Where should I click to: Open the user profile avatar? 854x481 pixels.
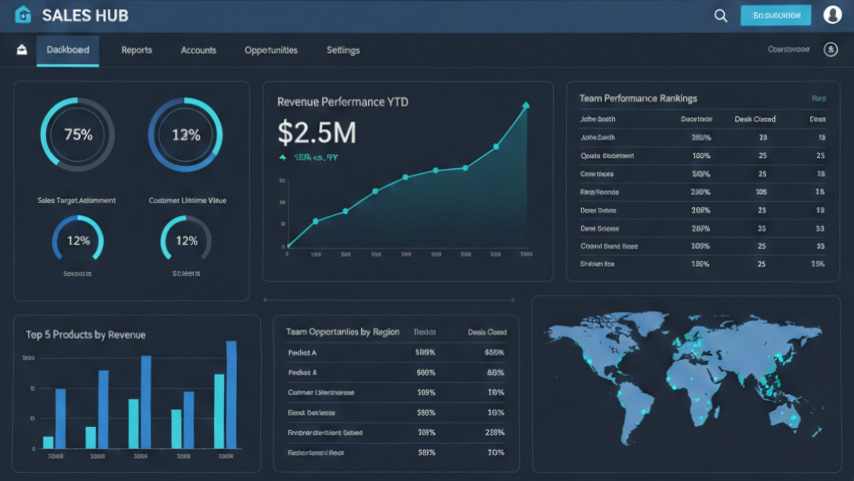(x=832, y=15)
